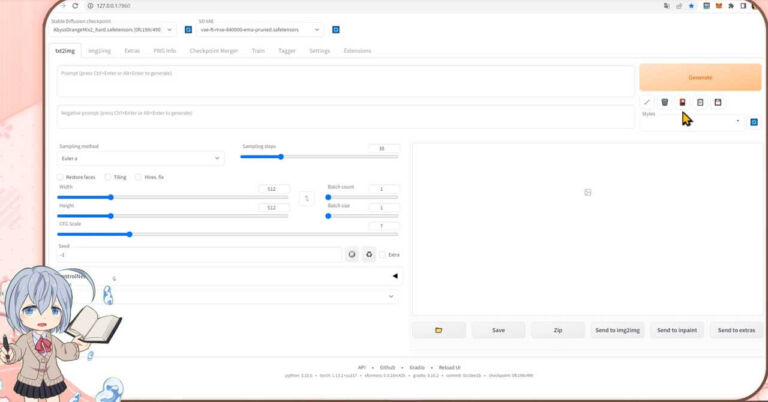
Task: Refresh the Stable Diffusion checkpoint list
Action: [188, 30]
